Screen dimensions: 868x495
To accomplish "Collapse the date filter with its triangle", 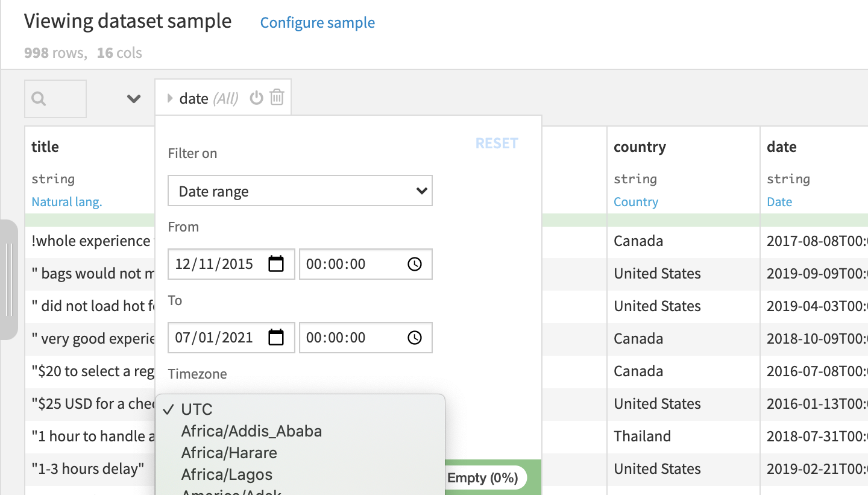I will click(x=170, y=98).
